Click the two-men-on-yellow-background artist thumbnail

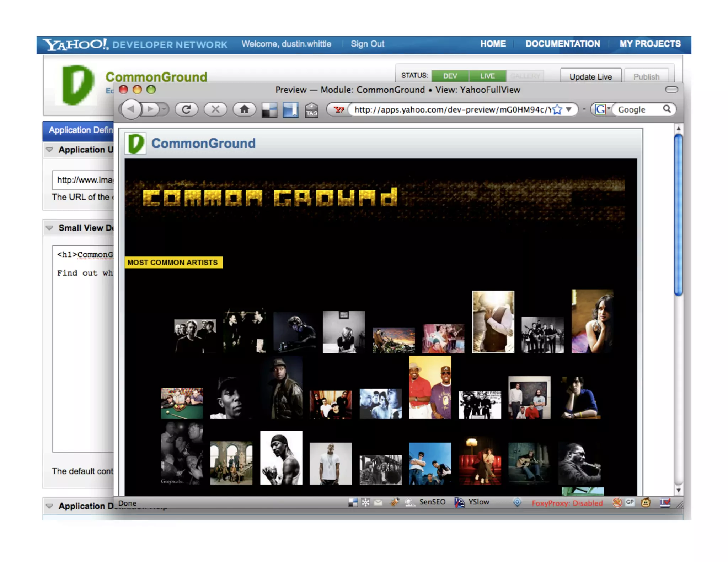click(x=430, y=387)
